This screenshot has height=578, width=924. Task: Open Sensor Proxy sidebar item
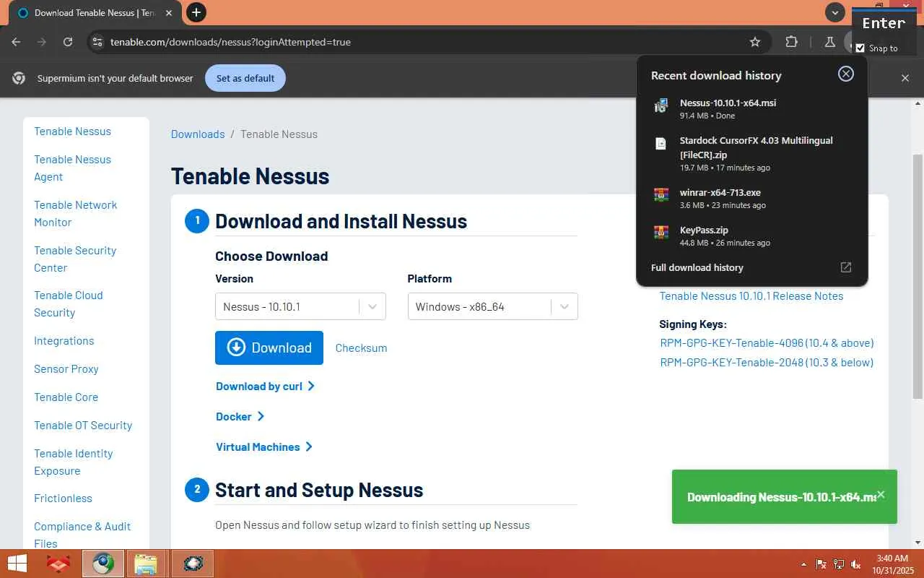click(x=66, y=368)
